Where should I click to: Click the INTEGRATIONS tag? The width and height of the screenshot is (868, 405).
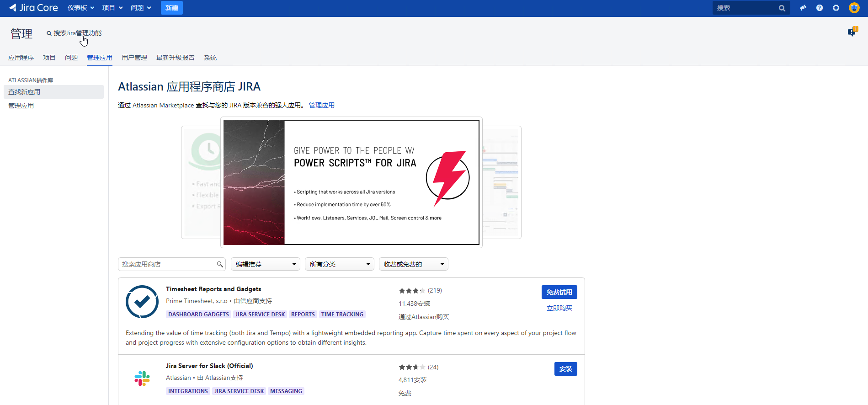pos(188,391)
